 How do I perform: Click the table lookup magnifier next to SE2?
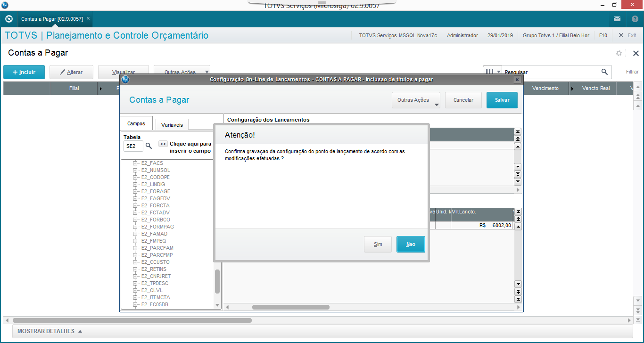click(x=149, y=146)
